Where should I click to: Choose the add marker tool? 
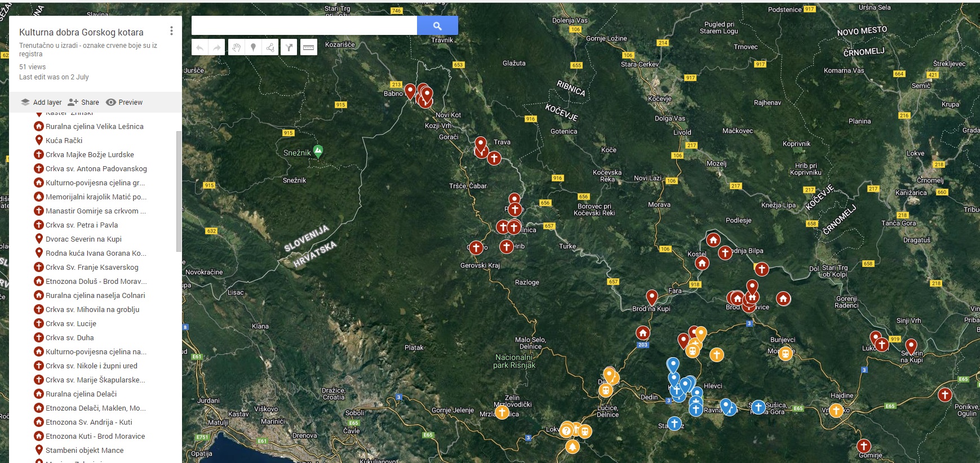254,47
